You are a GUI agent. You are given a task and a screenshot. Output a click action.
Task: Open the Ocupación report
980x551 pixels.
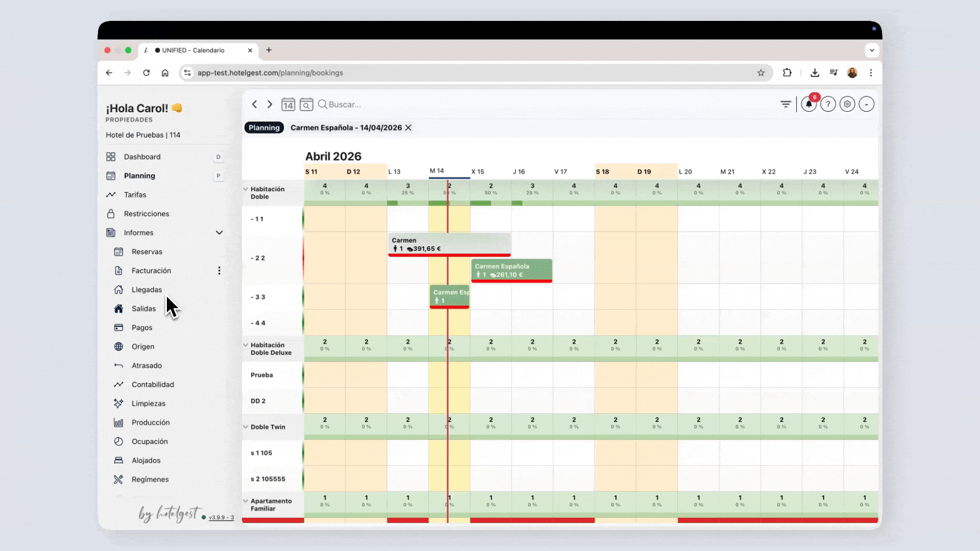click(150, 441)
